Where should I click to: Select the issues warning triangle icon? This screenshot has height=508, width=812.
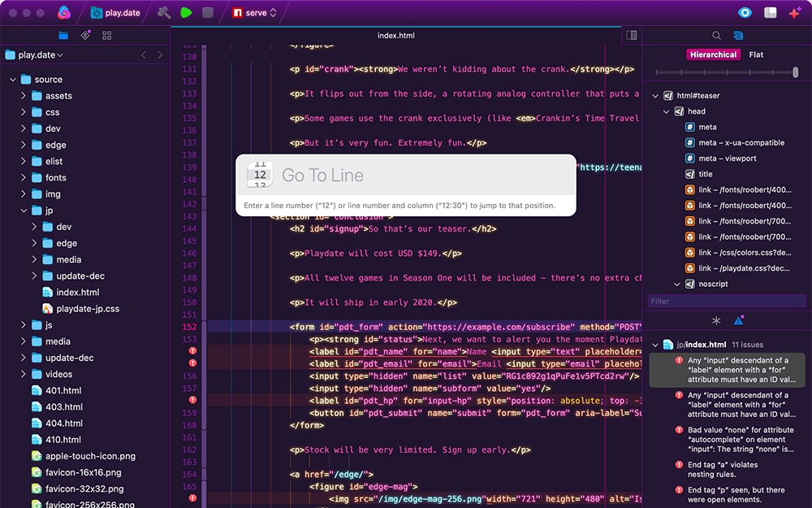(x=738, y=320)
